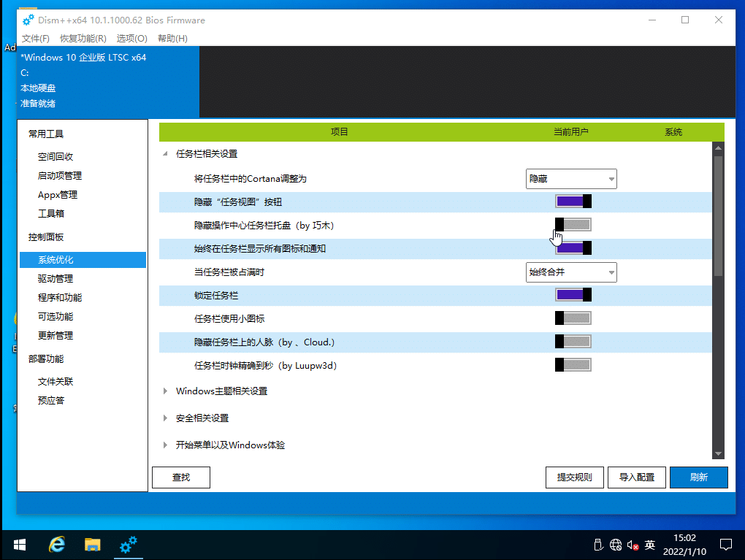Turn on 任务栏使用小图标
745x560 pixels.
click(573, 318)
